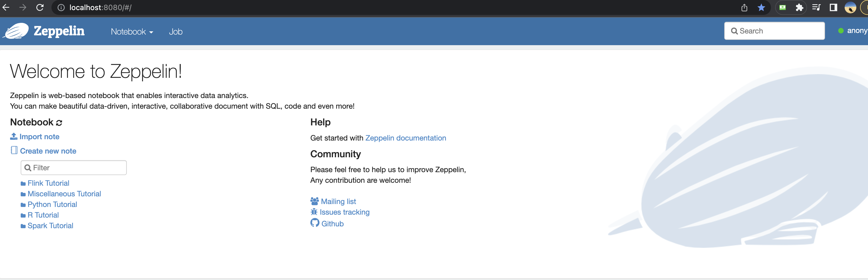
Task: Go back in browser history
Action: click(6, 7)
